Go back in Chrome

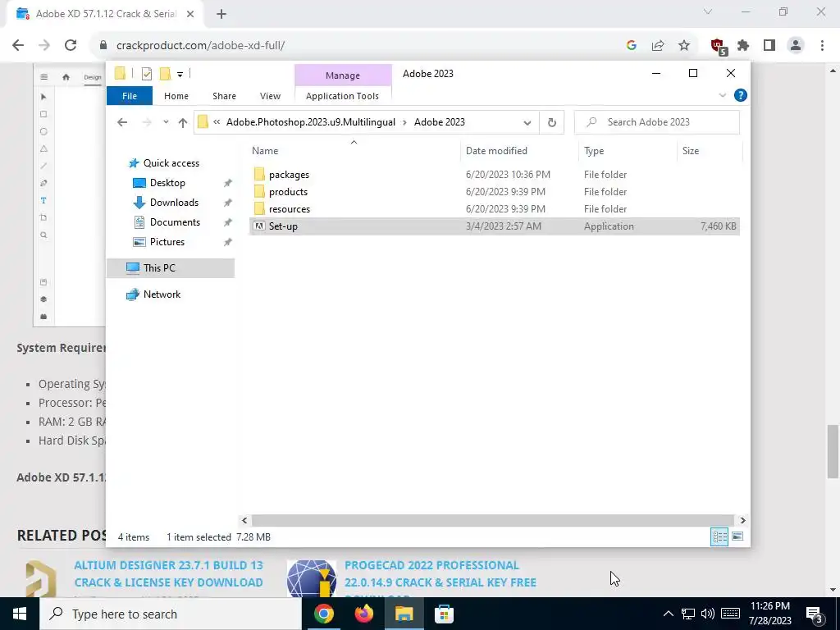[18, 46]
